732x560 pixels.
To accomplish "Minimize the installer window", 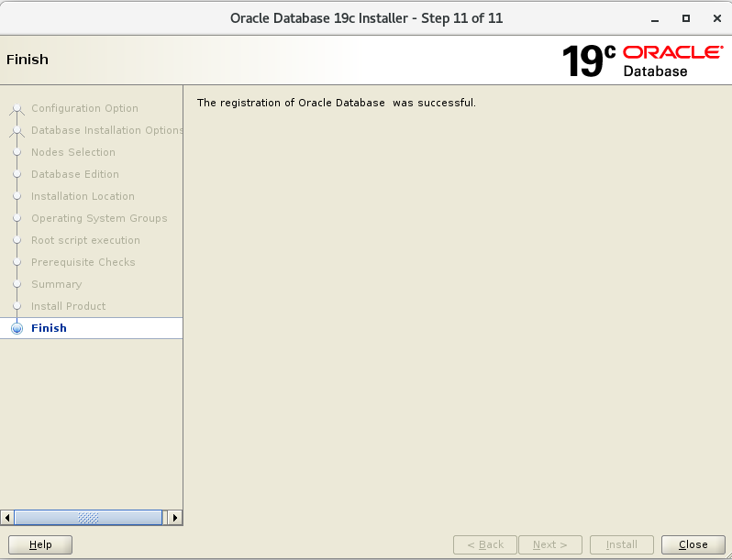I will 655,18.
